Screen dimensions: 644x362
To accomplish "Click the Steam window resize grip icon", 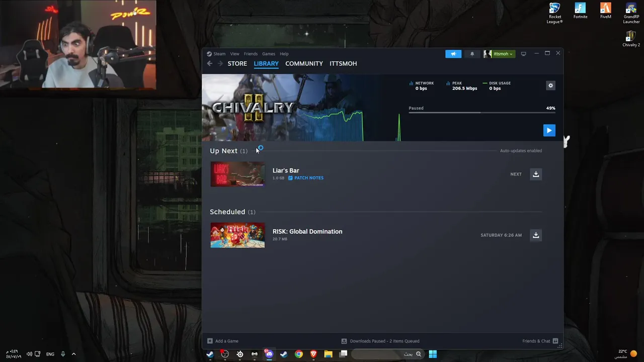I will tap(560, 346).
